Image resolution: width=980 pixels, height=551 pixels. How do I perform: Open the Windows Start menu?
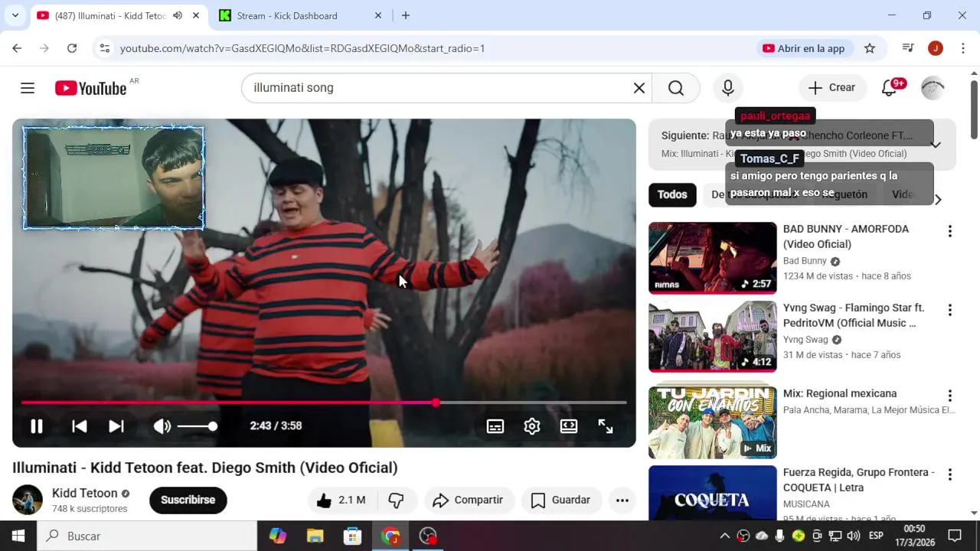pyautogui.click(x=18, y=536)
